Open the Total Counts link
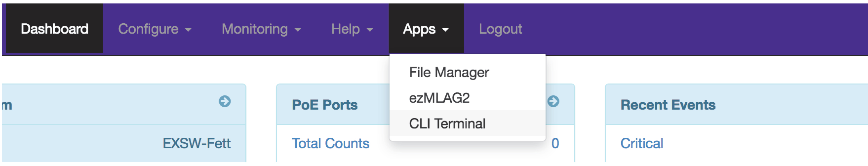This screenshot has height=166, width=868. tap(331, 143)
